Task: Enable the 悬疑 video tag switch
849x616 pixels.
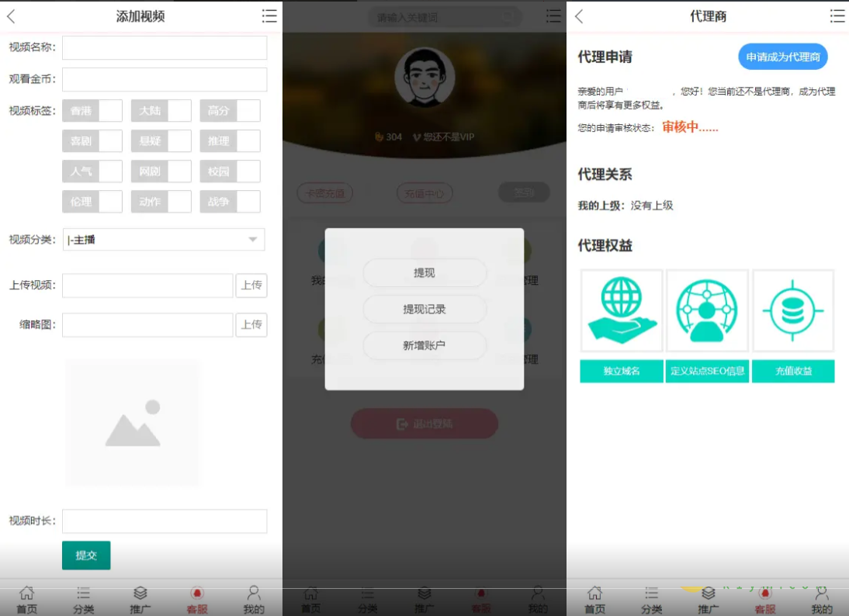Action: (x=161, y=141)
